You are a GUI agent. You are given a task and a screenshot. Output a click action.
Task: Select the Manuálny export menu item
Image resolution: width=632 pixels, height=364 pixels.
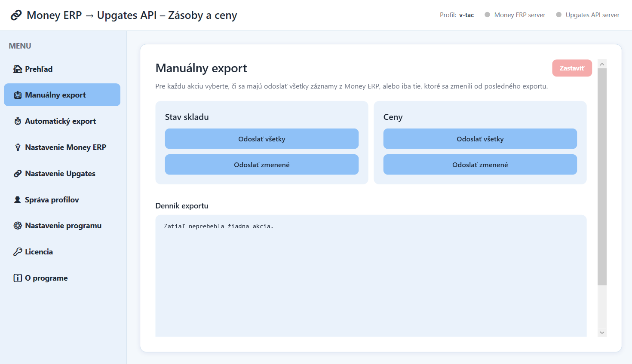point(62,95)
